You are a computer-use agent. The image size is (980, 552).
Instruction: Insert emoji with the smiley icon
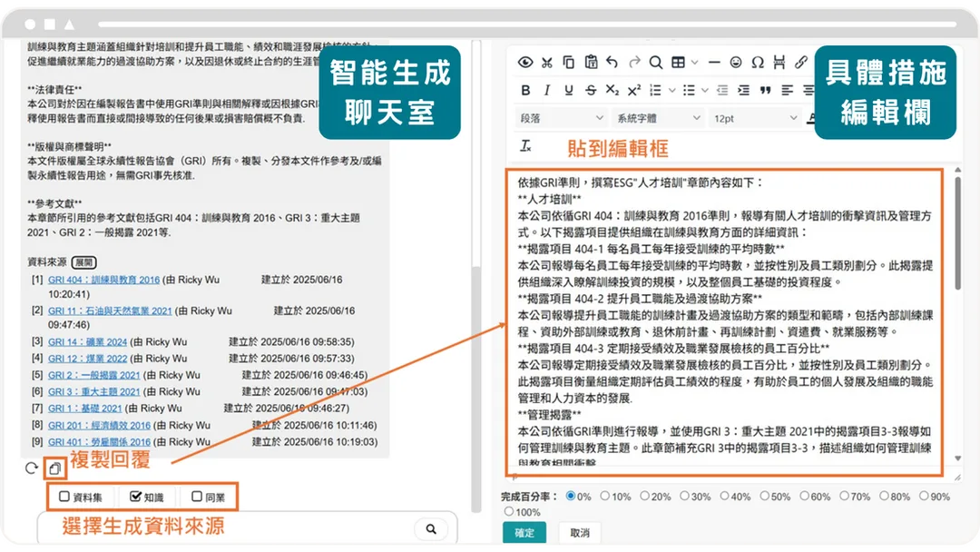coord(736,62)
